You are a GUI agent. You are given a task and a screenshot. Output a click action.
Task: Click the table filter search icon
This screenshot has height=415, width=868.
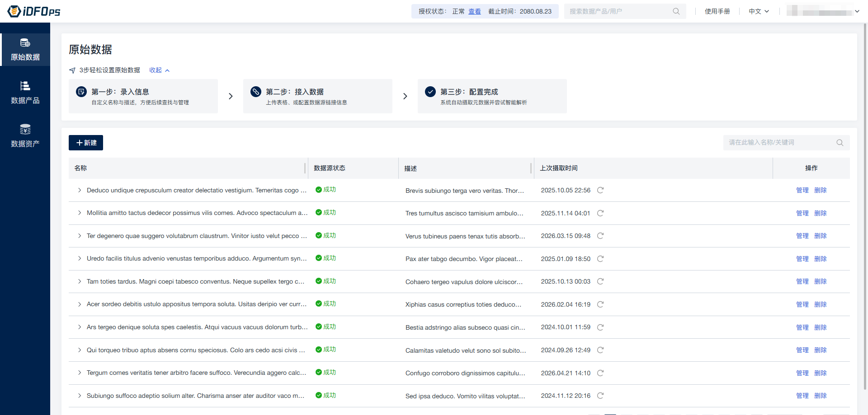tap(840, 143)
